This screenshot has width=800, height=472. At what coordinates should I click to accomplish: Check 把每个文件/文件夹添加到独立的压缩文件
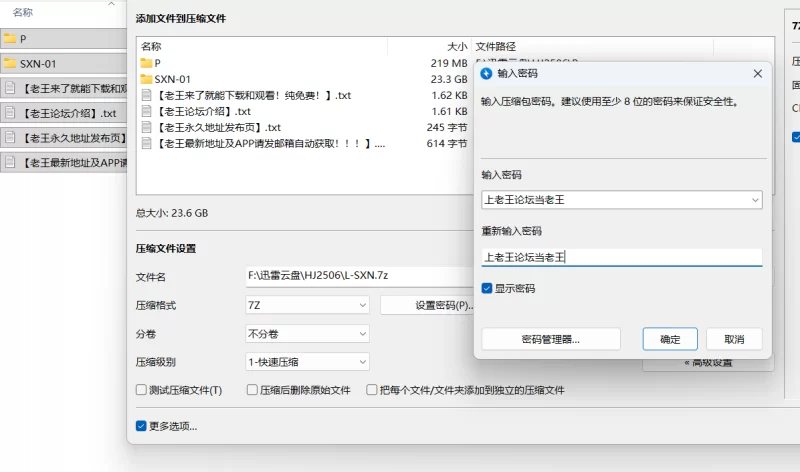click(372, 390)
